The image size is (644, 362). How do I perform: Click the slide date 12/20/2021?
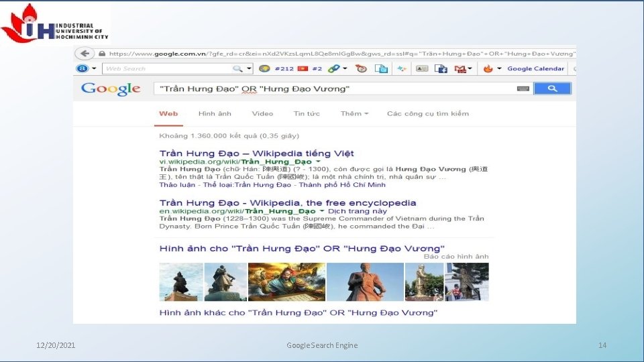(56, 345)
